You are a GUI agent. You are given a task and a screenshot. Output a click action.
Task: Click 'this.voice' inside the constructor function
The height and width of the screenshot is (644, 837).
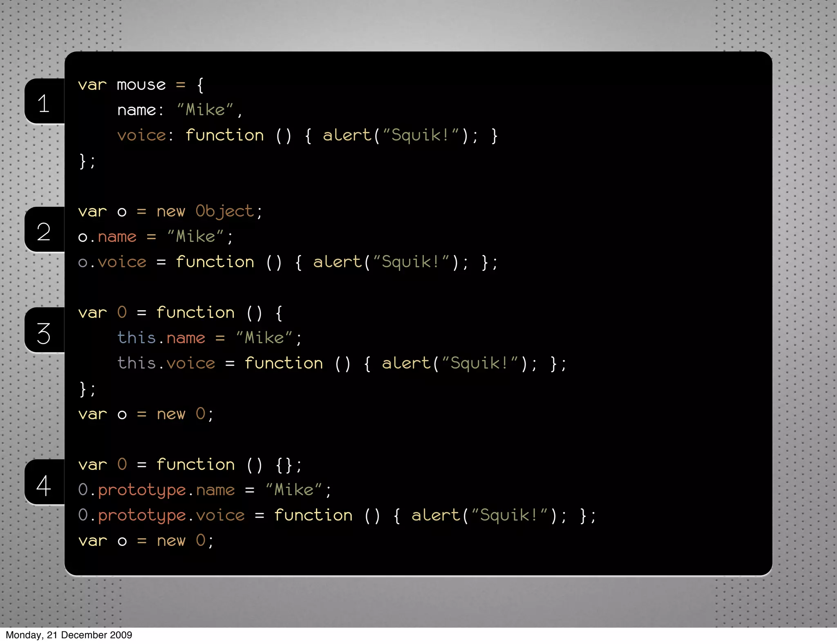[166, 363]
